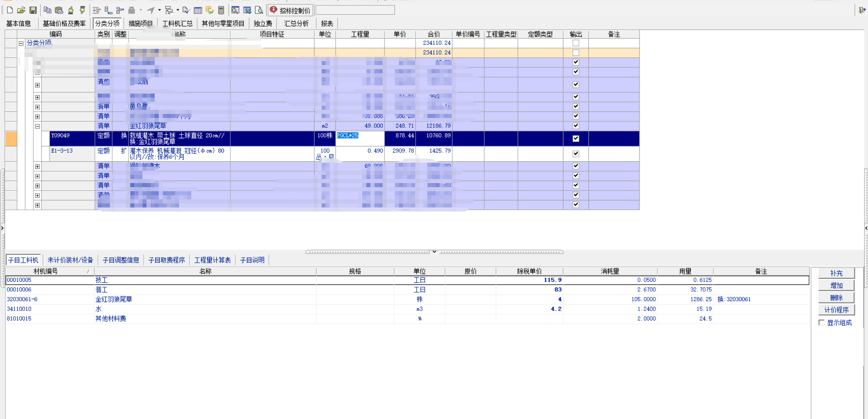868x419 pixels.
Task: Click the window with pencil edit icon
Action: 247,10
